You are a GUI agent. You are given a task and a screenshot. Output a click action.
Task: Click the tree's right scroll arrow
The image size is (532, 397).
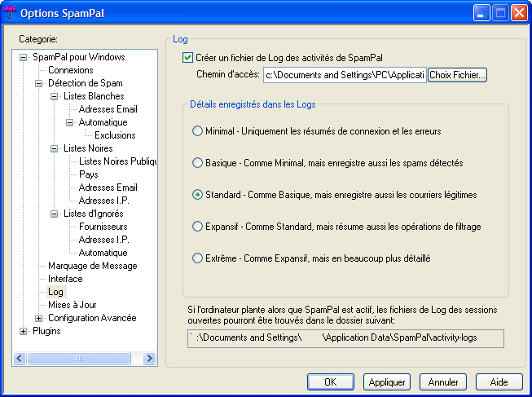pyautogui.click(x=149, y=359)
